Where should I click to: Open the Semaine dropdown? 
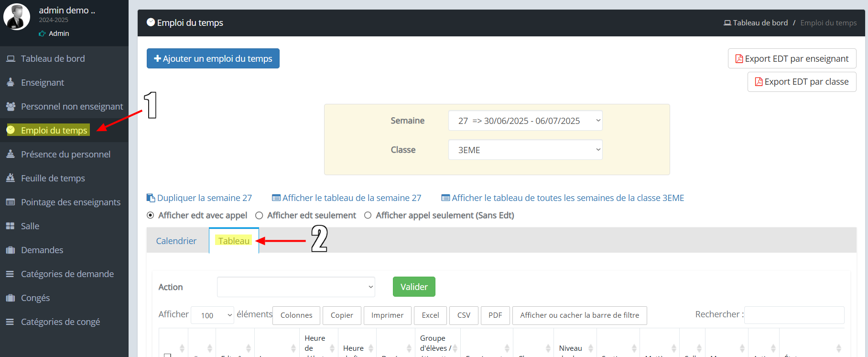click(525, 121)
